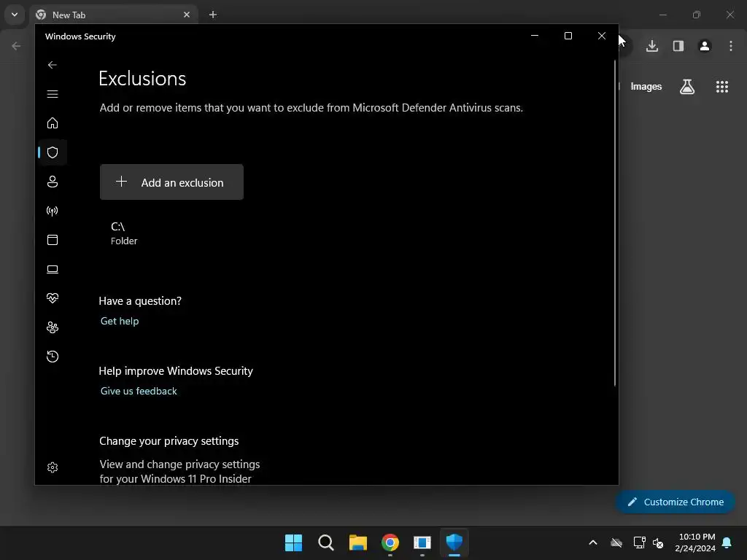Click Add an exclusion button

pyautogui.click(x=171, y=182)
